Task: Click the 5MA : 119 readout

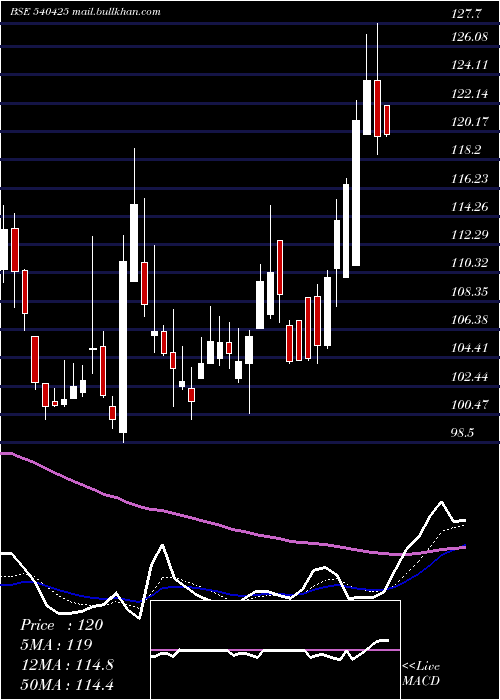Action: coord(56,645)
